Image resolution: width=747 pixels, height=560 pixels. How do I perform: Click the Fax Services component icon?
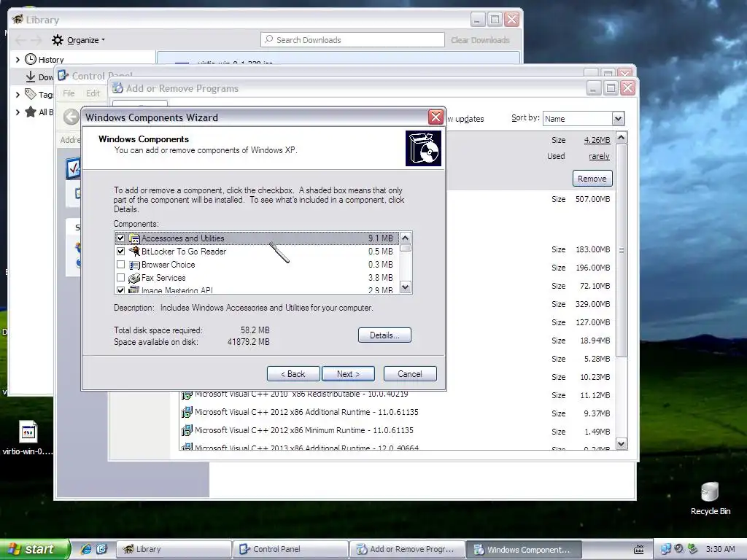[x=134, y=278]
